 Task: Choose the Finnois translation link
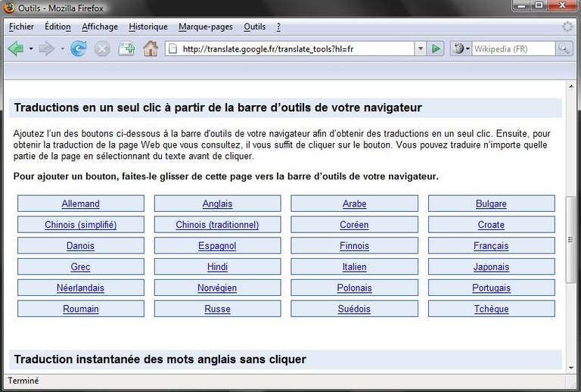coord(354,246)
